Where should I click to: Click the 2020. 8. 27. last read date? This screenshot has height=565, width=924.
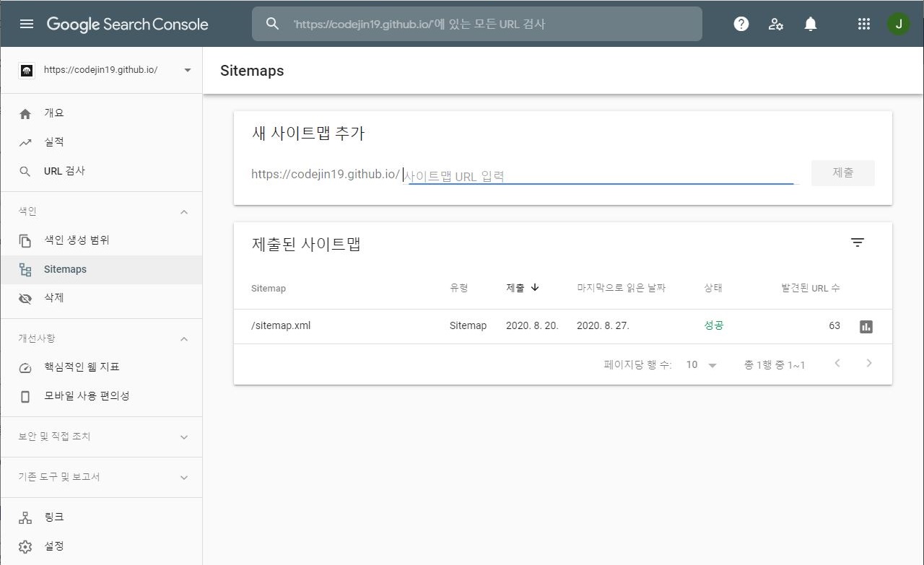(603, 325)
